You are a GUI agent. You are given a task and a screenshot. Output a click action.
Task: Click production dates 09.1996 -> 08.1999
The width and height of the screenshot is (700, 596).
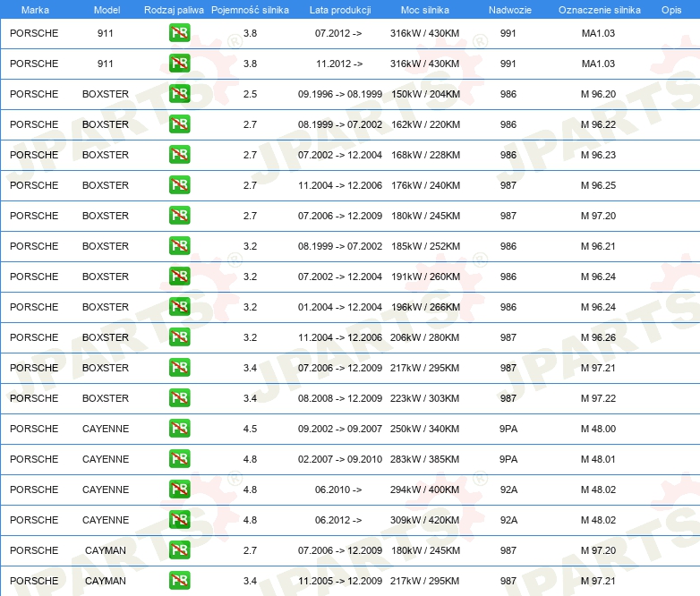pyautogui.click(x=339, y=94)
